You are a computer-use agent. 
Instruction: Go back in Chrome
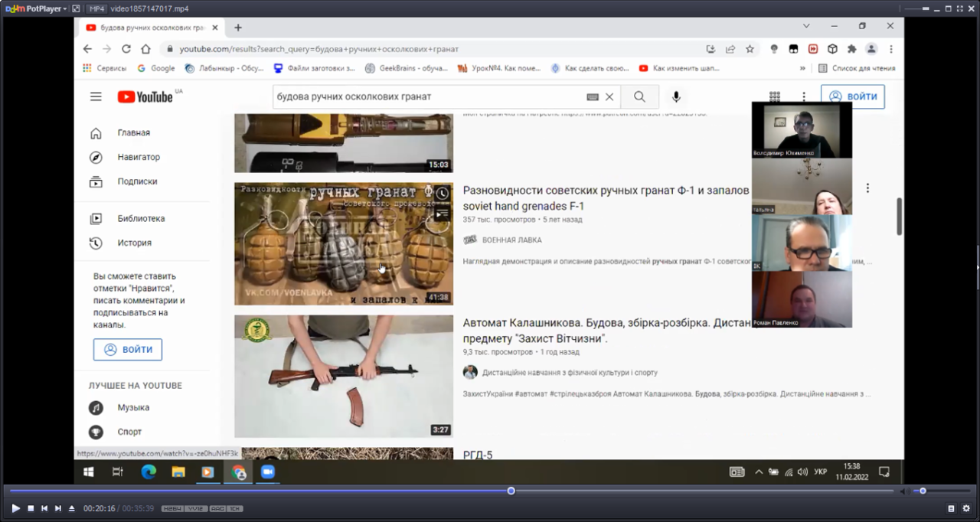point(87,49)
